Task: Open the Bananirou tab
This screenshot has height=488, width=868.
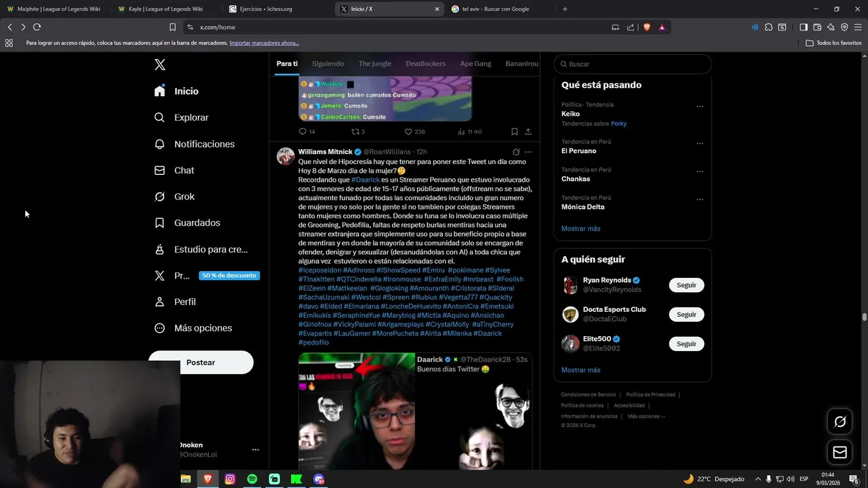Action: (x=521, y=64)
